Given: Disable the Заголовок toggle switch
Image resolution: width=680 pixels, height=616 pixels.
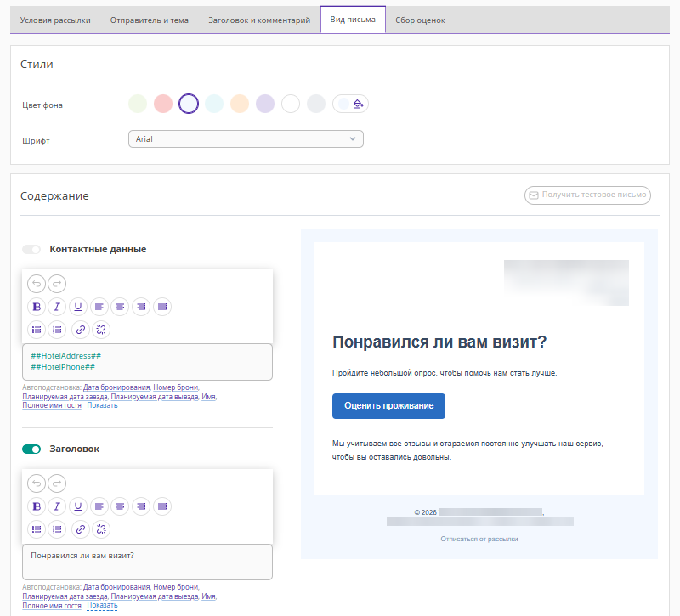Looking at the screenshot, I should coord(31,449).
